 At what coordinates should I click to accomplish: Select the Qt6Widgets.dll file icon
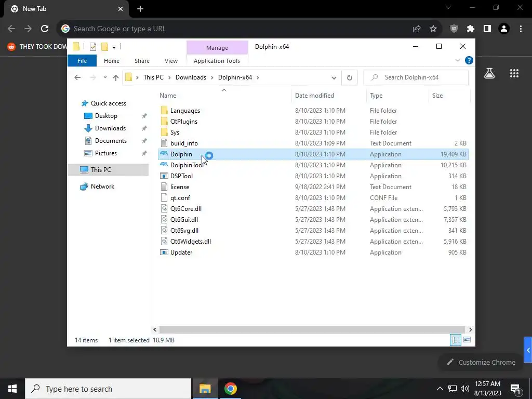coord(164,241)
